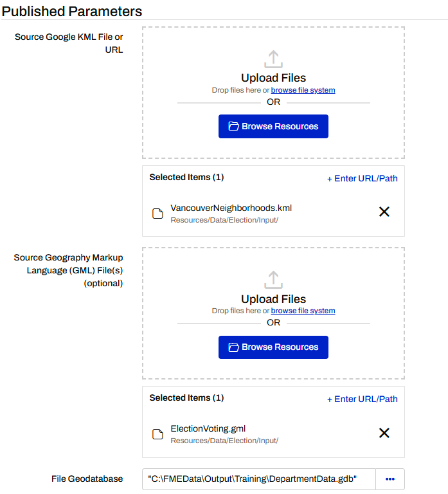Image resolution: width=448 pixels, height=494 pixels.
Task: Click the file icon beside VancouverNeighborhoods.kml
Action: [157, 214]
